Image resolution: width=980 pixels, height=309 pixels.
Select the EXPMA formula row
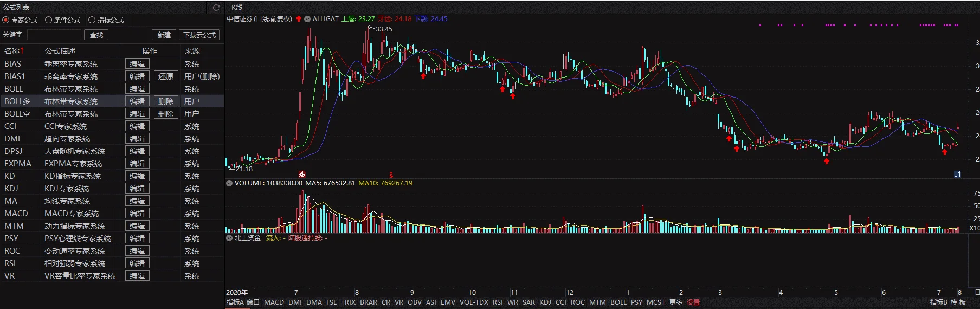tap(112, 164)
